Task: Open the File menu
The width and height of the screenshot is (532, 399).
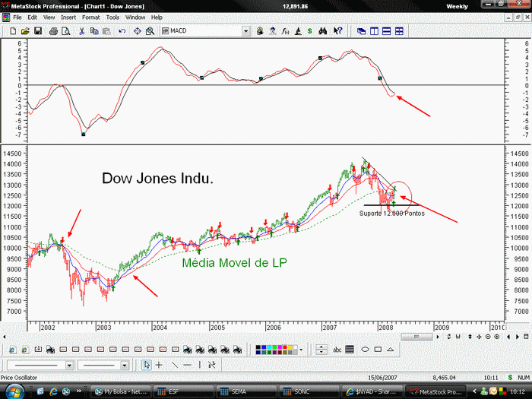Action: tap(17, 17)
